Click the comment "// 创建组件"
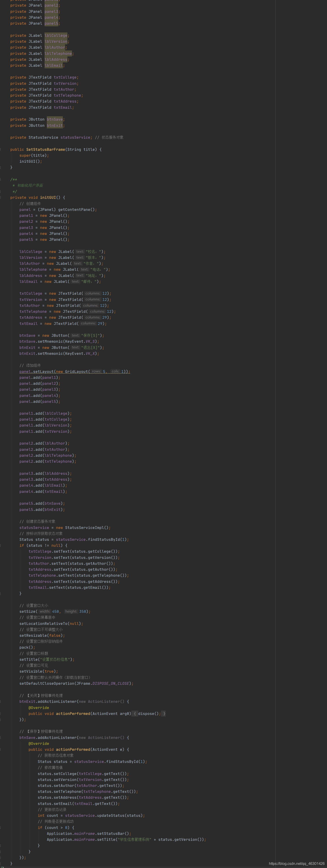The width and height of the screenshot is (327, 868). [30, 204]
